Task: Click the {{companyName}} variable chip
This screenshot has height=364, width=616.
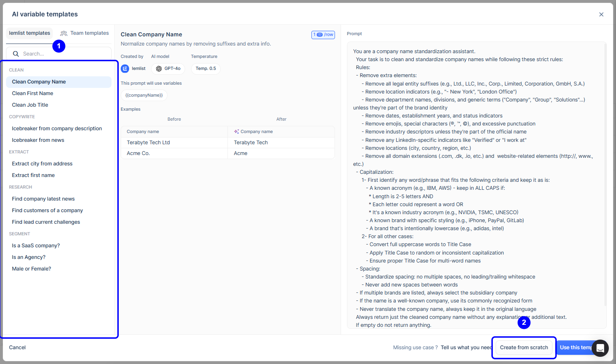Action: tap(144, 95)
